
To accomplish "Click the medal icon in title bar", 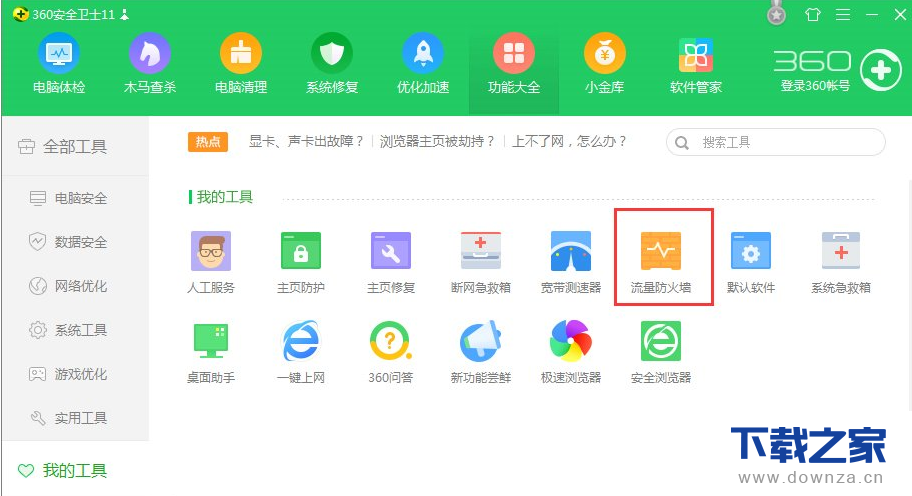I will point(776,13).
